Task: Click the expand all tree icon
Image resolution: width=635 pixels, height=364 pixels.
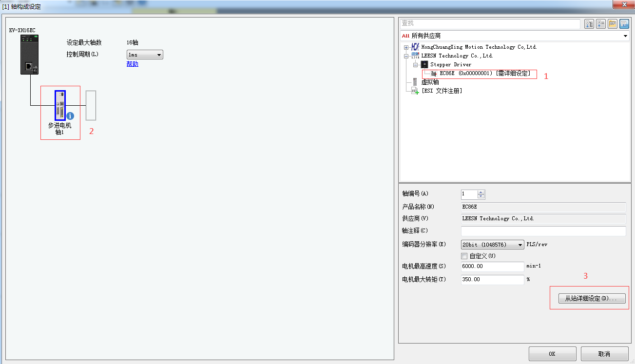Action: coord(589,24)
